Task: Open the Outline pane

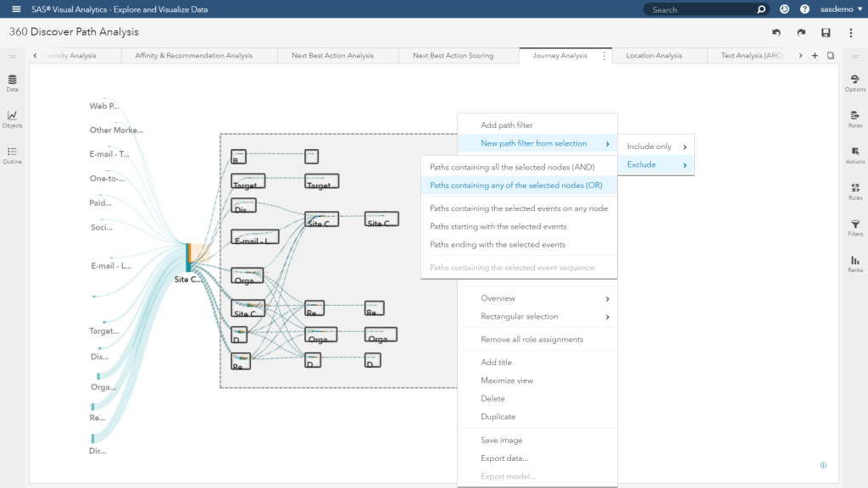Action: click(12, 156)
